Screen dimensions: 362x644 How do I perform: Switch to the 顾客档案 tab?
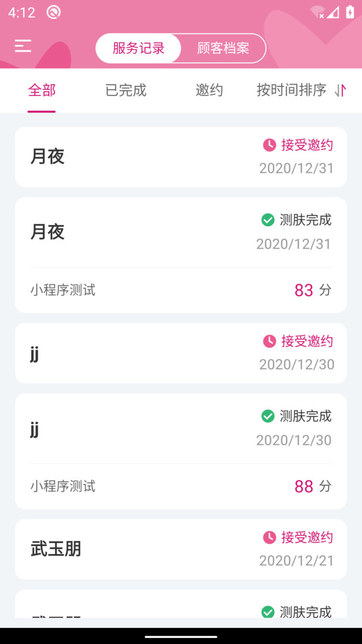click(x=224, y=48)
